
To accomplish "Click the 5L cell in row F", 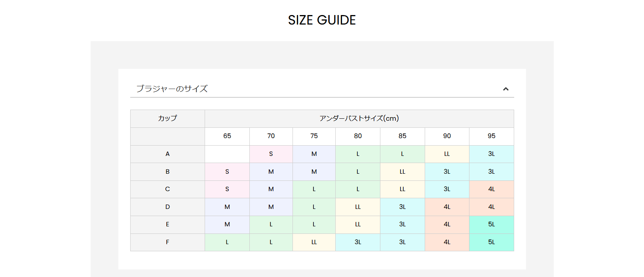I will [x=492, y=242].
